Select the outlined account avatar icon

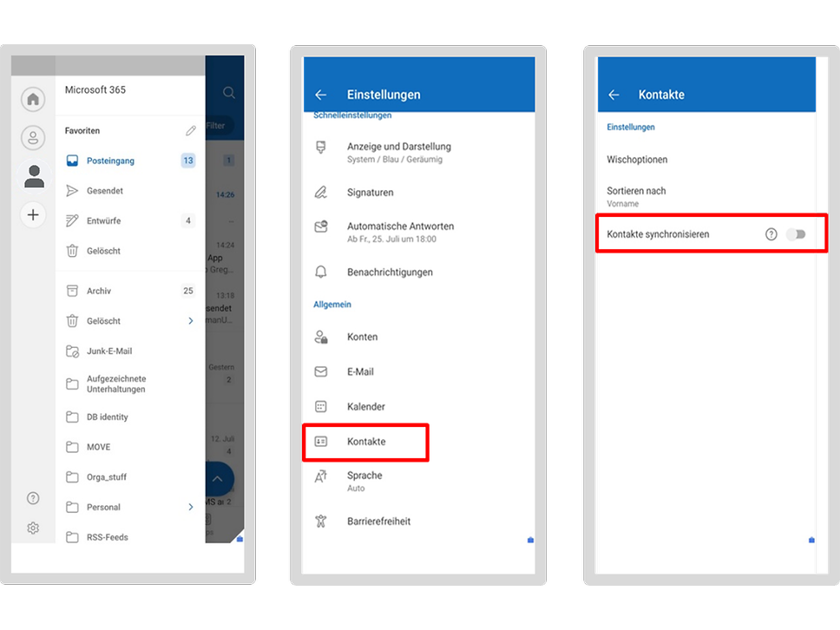33,138
